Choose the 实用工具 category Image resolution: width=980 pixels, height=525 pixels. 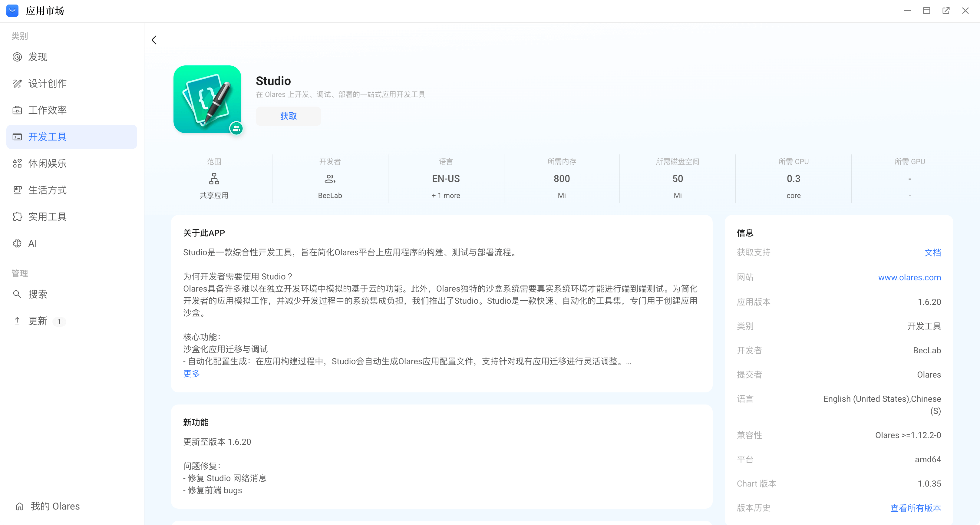[x=47, y=216]
